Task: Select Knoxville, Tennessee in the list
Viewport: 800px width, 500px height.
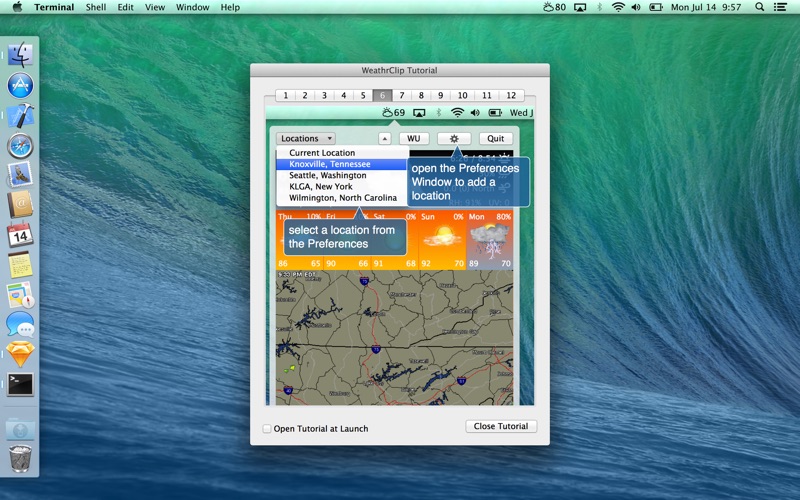Action: [x=342, y=164]
